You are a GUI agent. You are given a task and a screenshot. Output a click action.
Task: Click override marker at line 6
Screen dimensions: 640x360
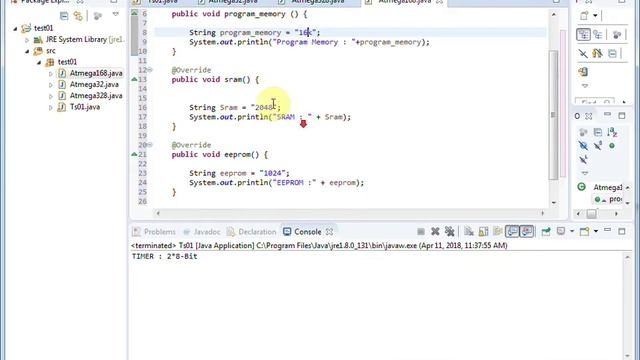coord(134,13)
